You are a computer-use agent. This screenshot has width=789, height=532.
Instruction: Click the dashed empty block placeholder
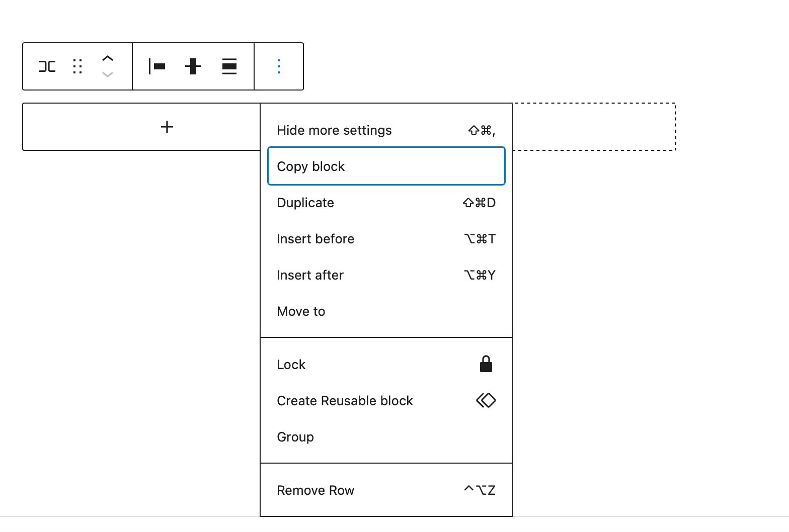[x=594, y=127]
